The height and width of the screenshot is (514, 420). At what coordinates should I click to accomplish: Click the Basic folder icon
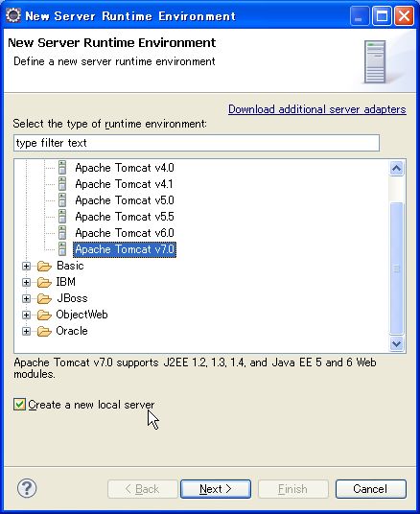pos(44,266)
